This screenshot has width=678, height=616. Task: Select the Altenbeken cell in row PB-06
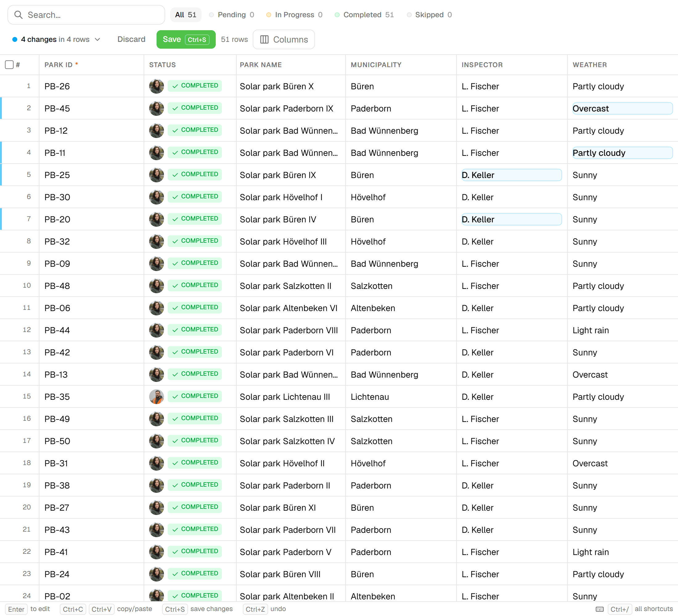pos(401,308)
